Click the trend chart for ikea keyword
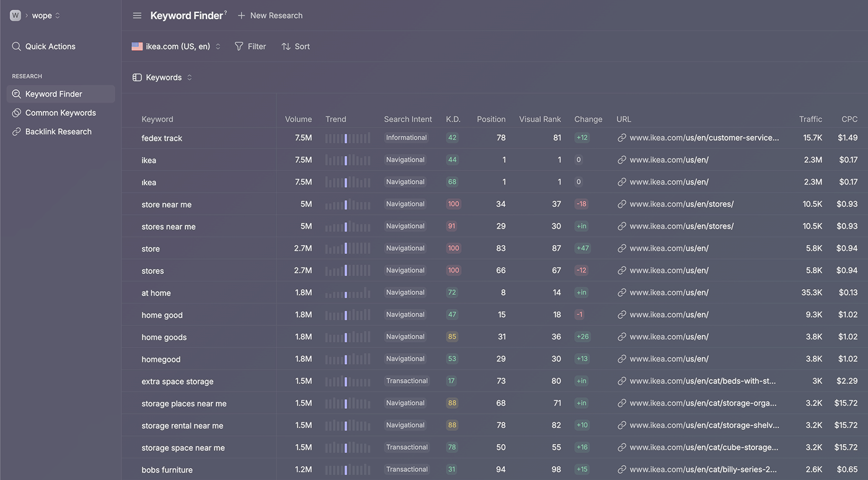Image resolution: width=868 pixels, height=480 pixels. click(x=347, y=160)
